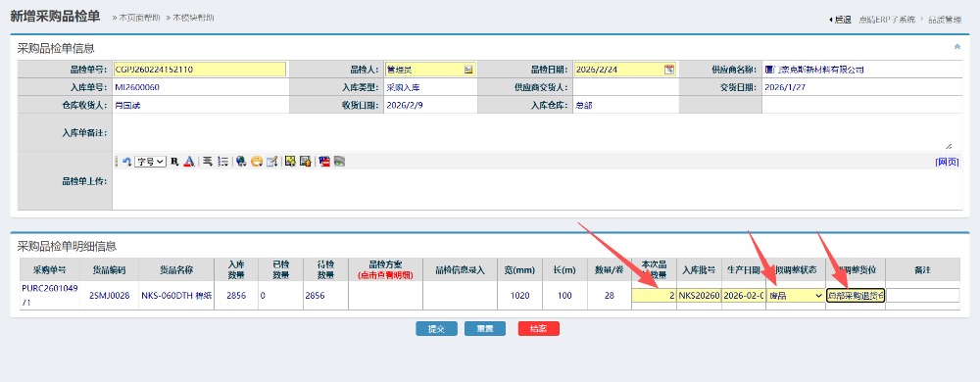Open the 品检日期 calendar picker icon
Screen dimensions: 980x382
coord(668,70)
